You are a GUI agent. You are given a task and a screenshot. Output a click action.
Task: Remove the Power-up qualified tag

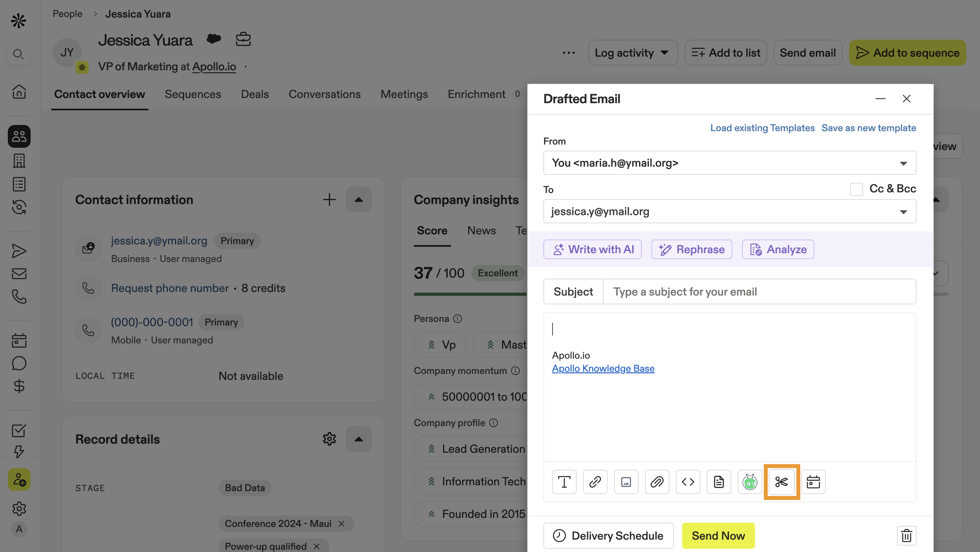pyautogui.click(x=316, y=546)
